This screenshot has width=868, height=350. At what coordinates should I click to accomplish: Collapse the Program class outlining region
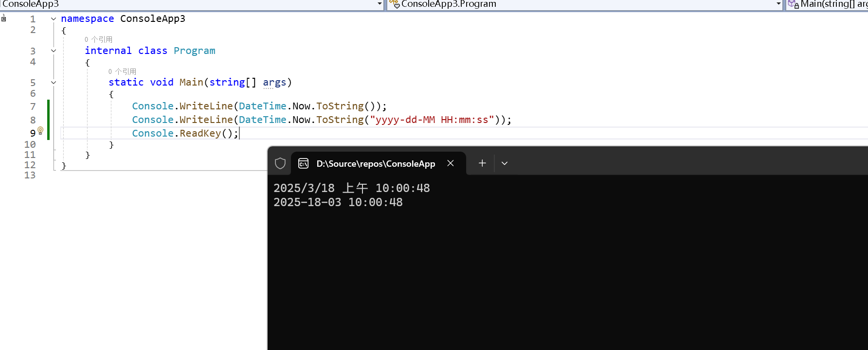[54, 51]
